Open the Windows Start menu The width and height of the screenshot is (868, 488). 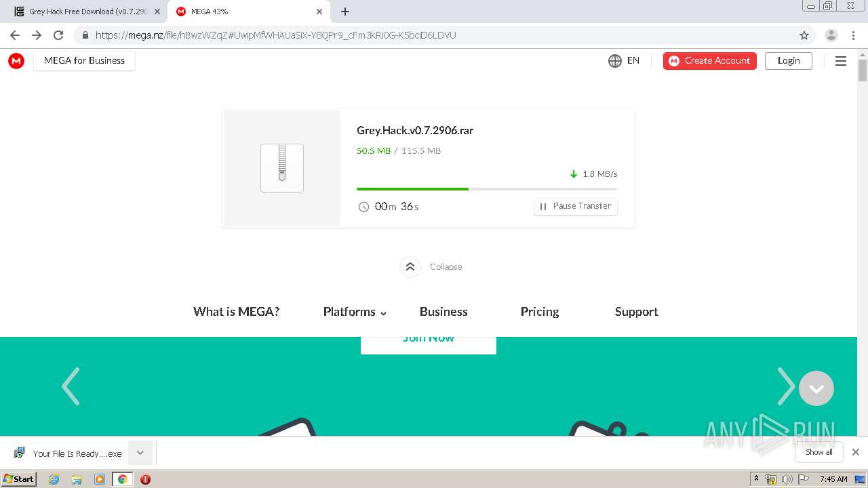point(19,479)
